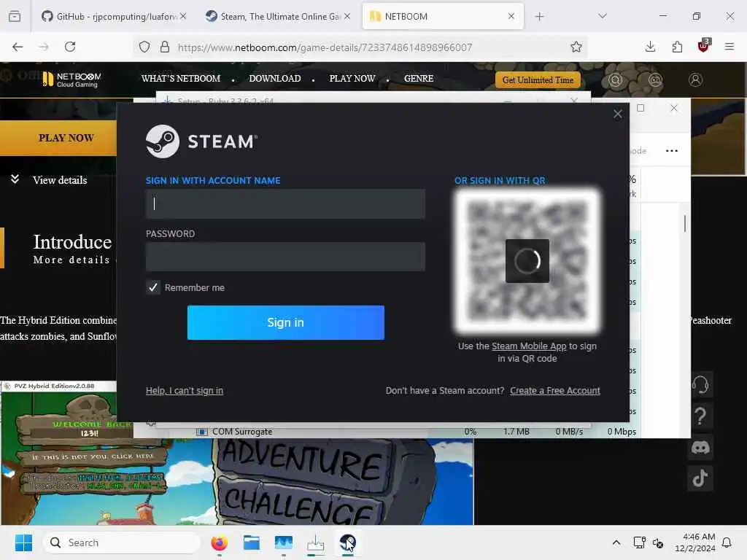Image resolution: width=747 pixels, height=560 pixels.
Task: Select PLAY NOW in the top navigation
Action: coord(352,79)
